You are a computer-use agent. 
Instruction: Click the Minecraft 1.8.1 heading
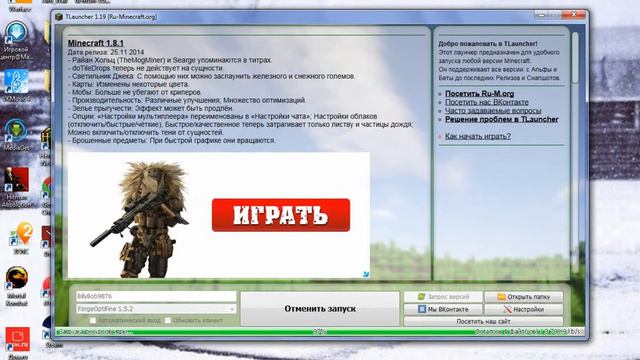96,43
